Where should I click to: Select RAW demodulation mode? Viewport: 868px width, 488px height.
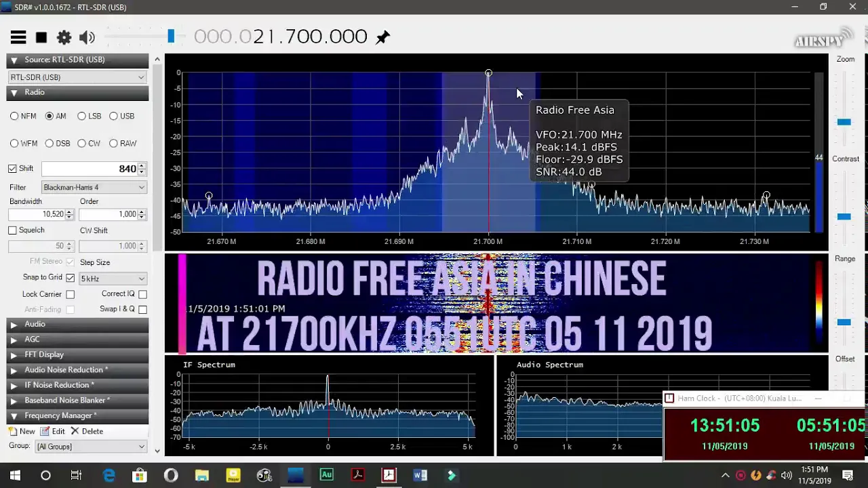113,144
